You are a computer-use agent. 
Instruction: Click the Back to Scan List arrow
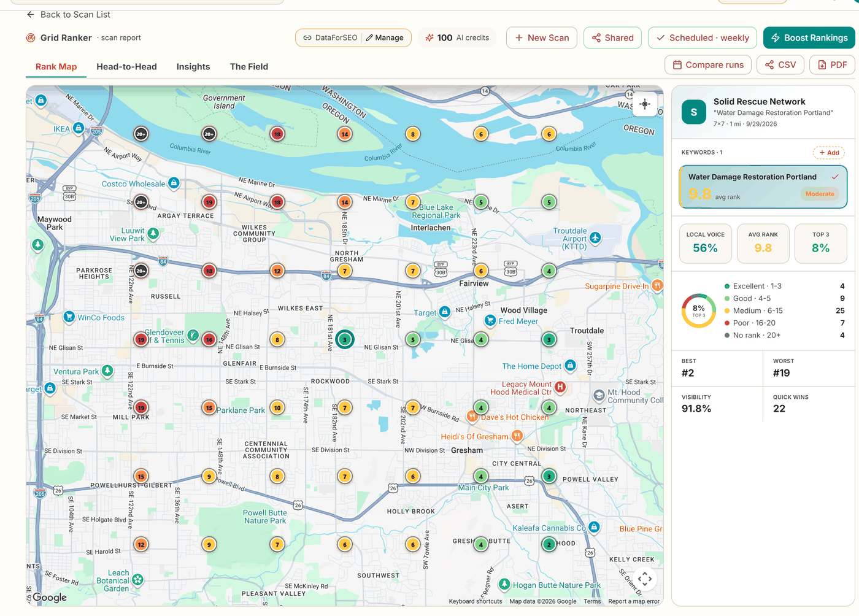pyautogui.click(x=31, y=14)
